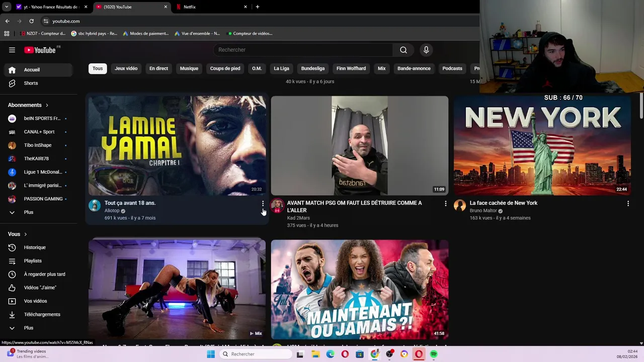Open the Windows Start menu
The width and height of the screenshot is (644, 362).
(211, 354)
